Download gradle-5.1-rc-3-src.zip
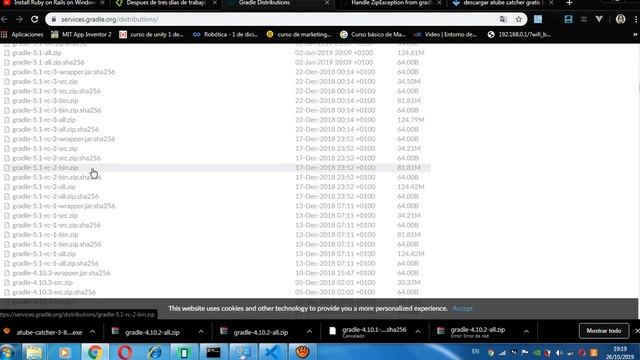Image resolution: width=640 pixels, height=360 pixels. 45,81
